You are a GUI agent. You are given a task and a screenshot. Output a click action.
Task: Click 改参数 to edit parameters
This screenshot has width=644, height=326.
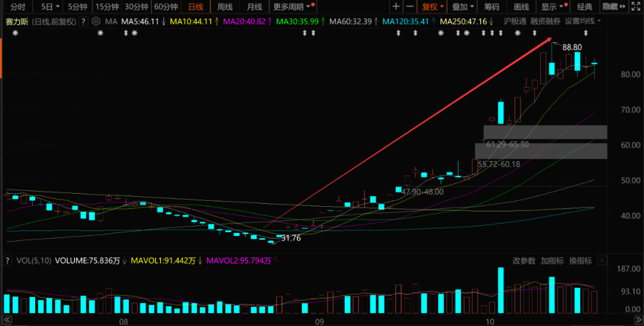pyautogui.click(x=524, y=260)
